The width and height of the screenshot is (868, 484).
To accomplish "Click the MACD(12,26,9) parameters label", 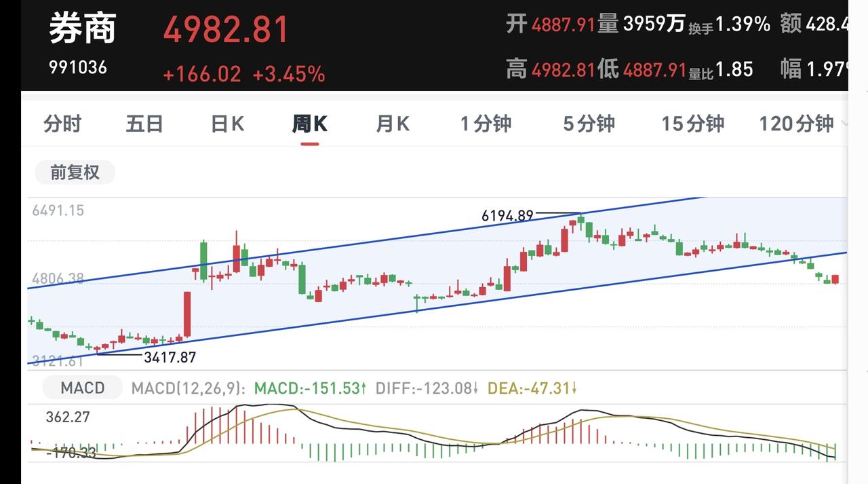I will click(x=188, y=388).
